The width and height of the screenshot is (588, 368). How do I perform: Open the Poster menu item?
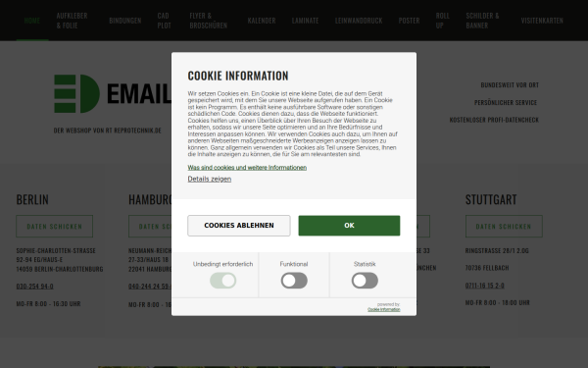[409, 21]
